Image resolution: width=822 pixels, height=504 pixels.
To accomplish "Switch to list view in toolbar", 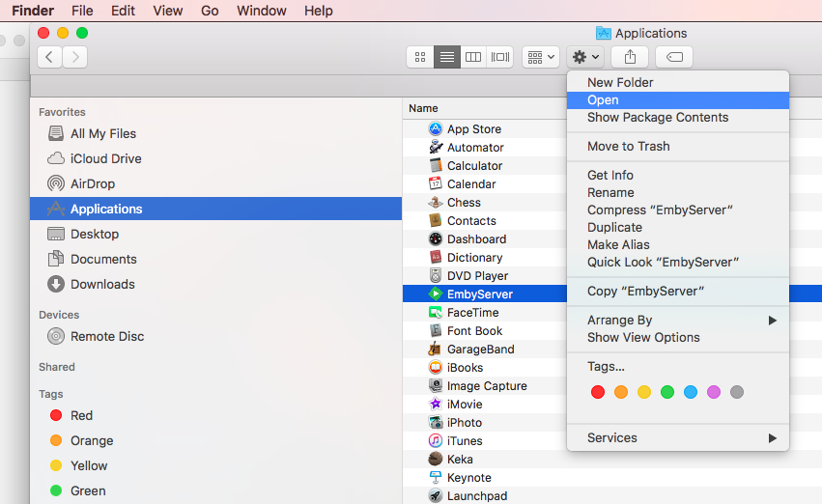I will click(447, 57).
